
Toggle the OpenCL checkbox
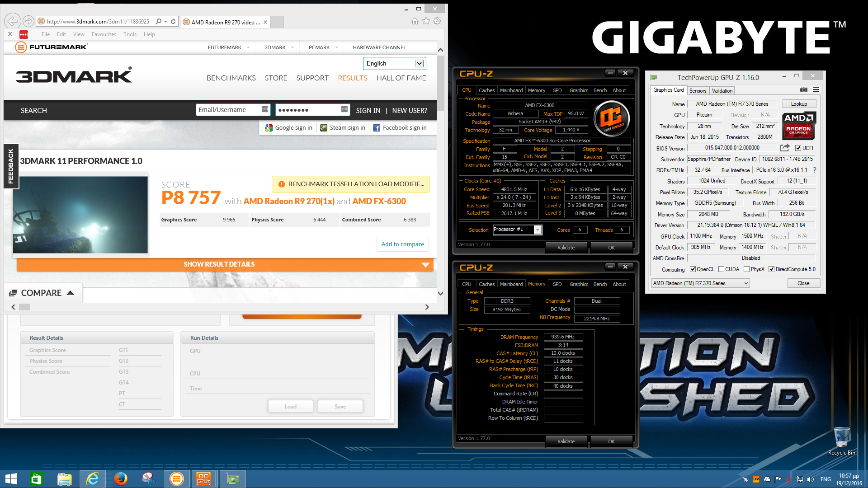click(x=693, y=269)
